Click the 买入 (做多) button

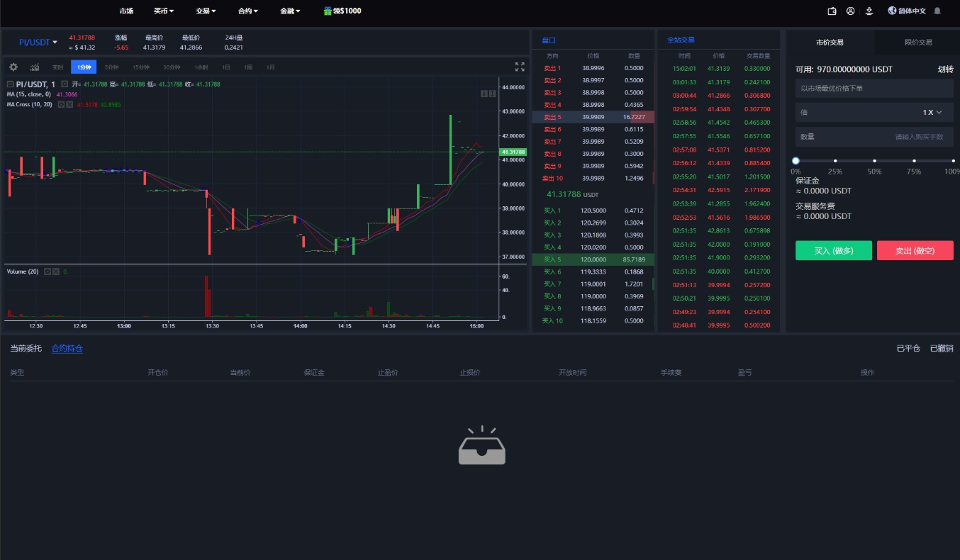(x=834, y=250)
